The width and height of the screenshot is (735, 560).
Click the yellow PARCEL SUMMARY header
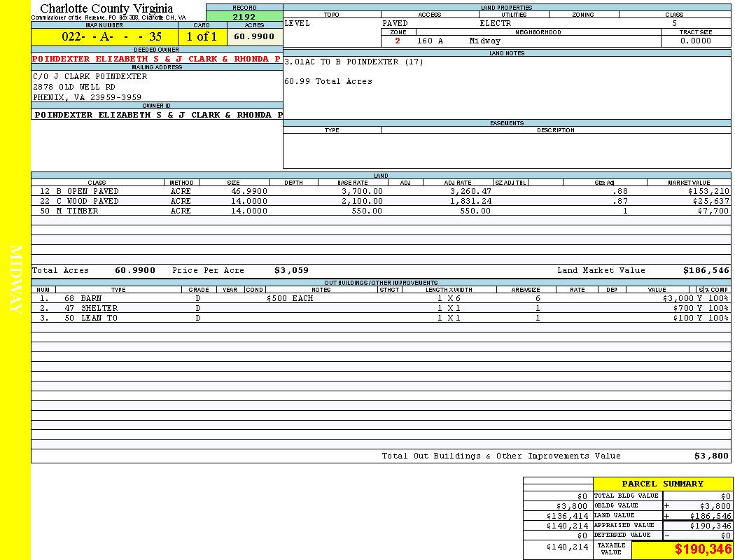pyautogui.click(x=662, y=484)
